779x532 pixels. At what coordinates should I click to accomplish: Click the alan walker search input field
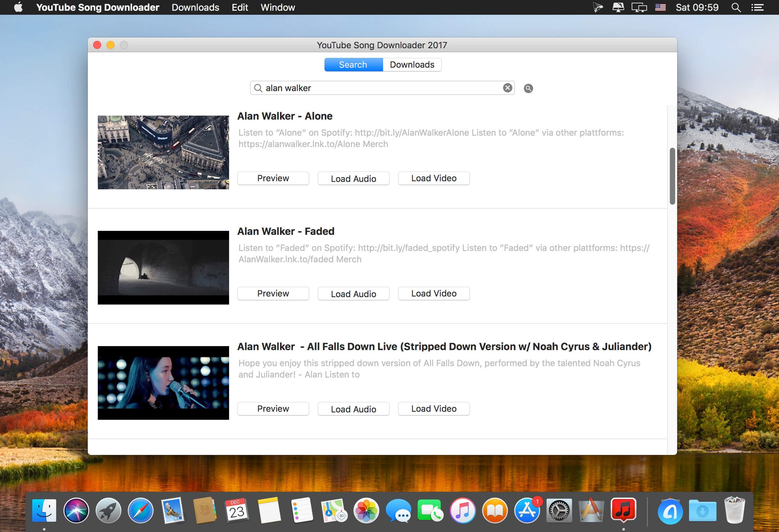(x=382, y=88)
